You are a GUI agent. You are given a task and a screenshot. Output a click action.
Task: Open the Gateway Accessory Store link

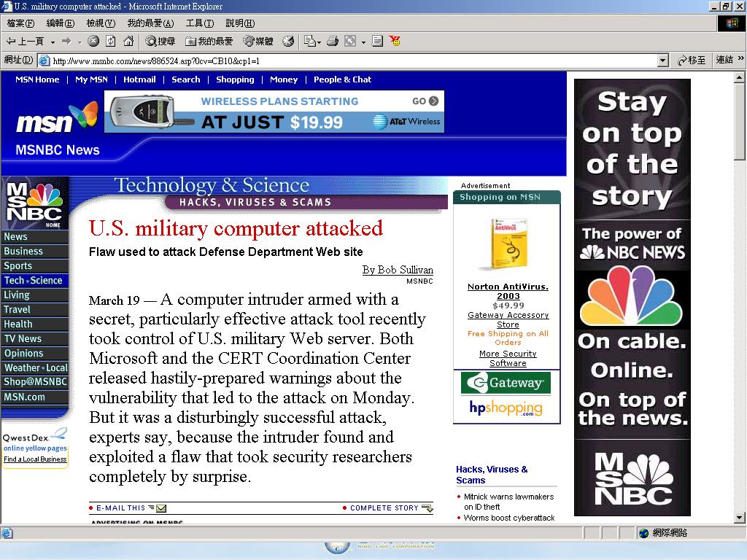508,319
